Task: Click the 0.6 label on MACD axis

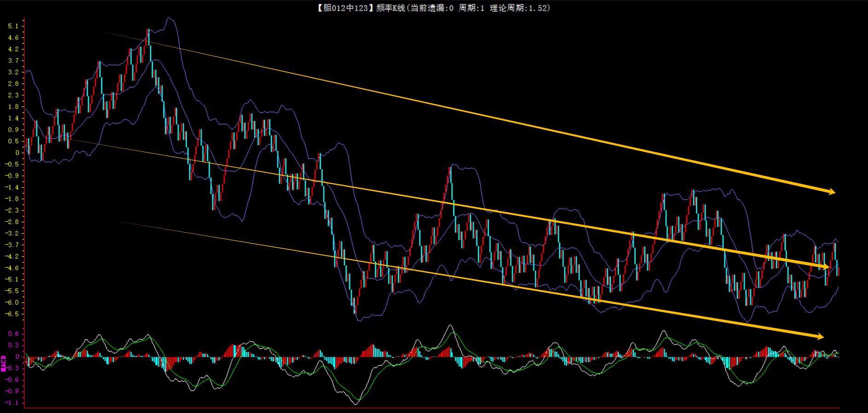Action: coord(13,334)
